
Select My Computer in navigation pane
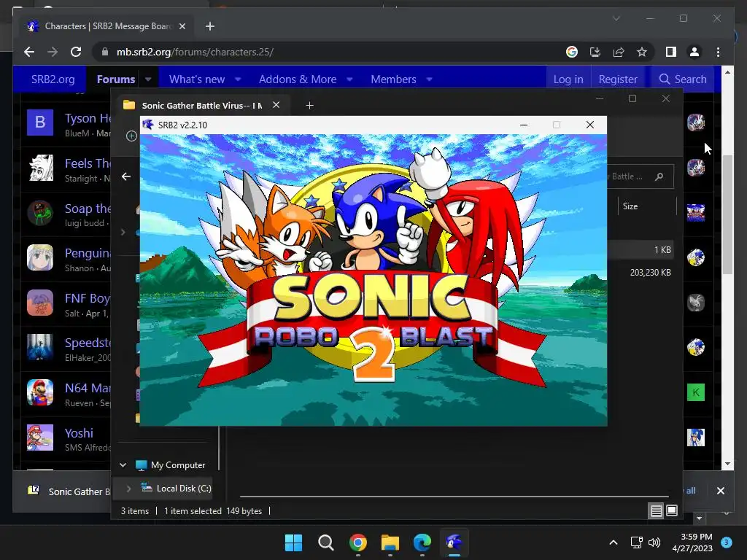point(178,464)
